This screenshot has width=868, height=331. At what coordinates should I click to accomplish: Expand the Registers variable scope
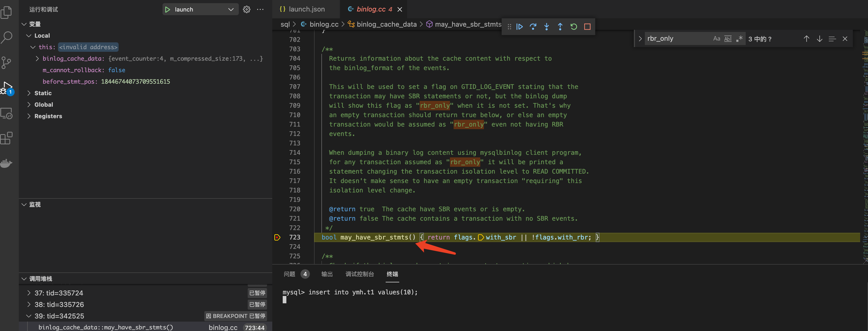click(29, 116)
